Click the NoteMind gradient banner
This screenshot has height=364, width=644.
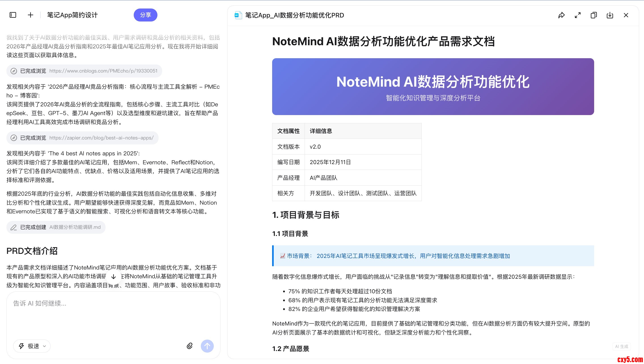pos(433,87)
